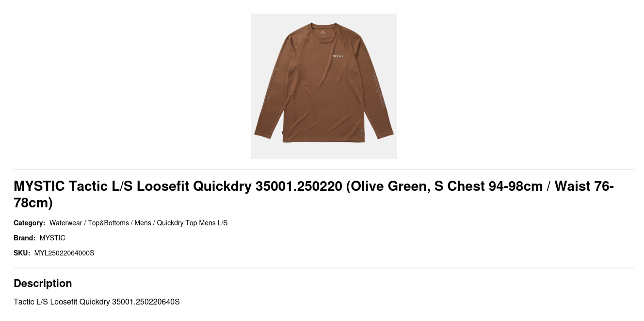
Task: Click the printed text on the left sleeve
Action: [x=269, y=90]
